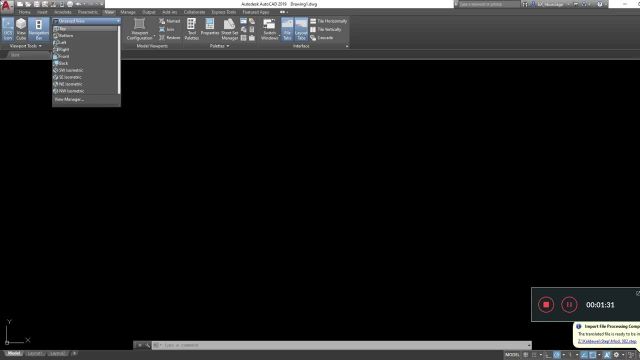Image resolution: width=640 pixels, height=360 pixels.
Task: Switch to the Home ribbon tab
Action: [x=24, y=12]
